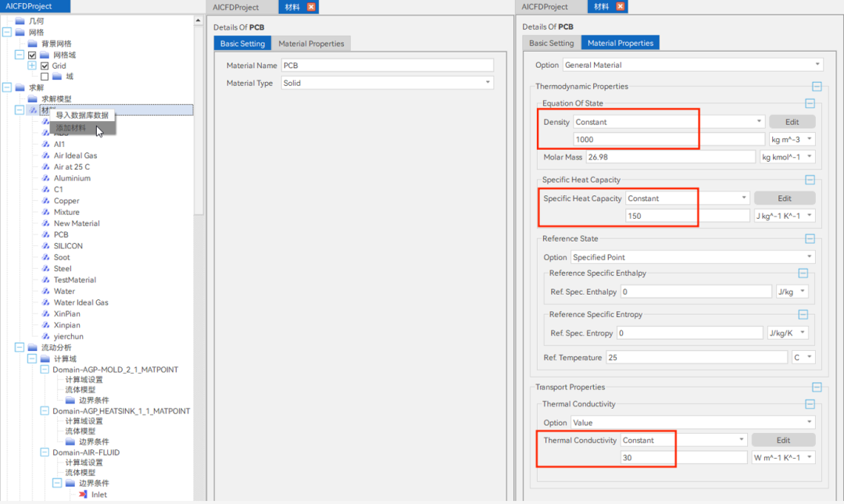The height and width of the screenshot is (504, 844).
Task: Click the Material Name input field
Action: 387,65
